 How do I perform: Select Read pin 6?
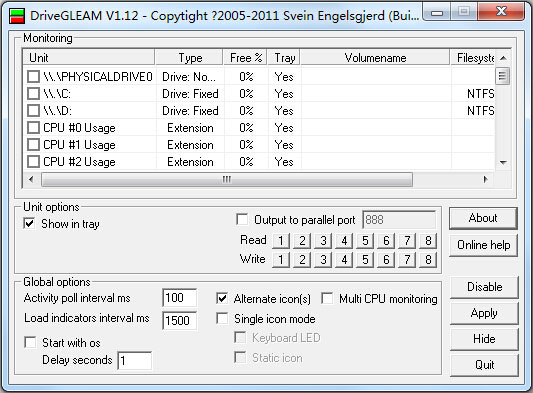pos(386,241)
